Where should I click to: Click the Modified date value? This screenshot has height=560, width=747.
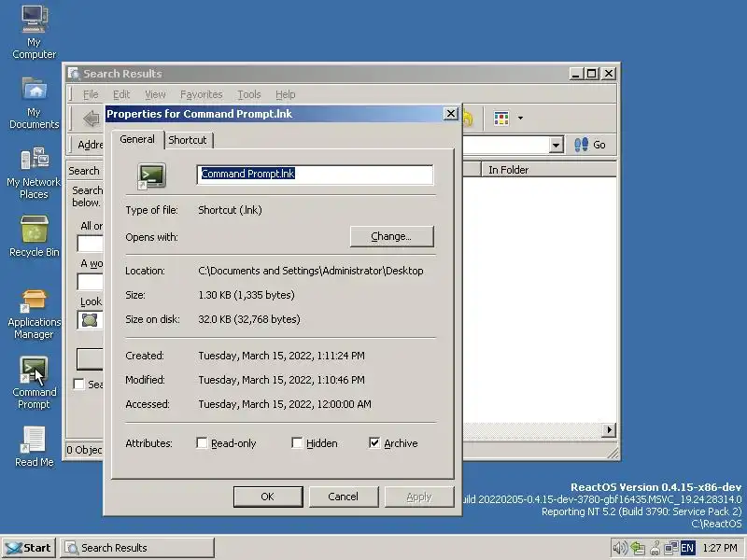282,380
